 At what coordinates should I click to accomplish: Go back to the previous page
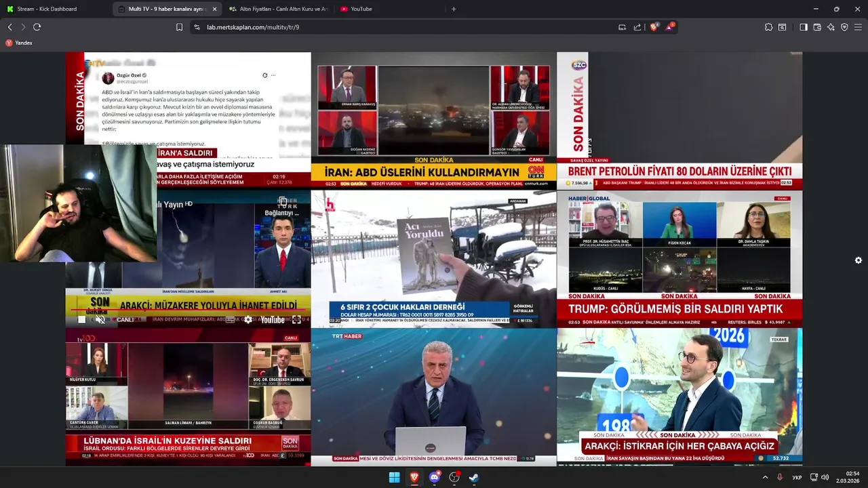pyautogui.click(x=9, y=27)
